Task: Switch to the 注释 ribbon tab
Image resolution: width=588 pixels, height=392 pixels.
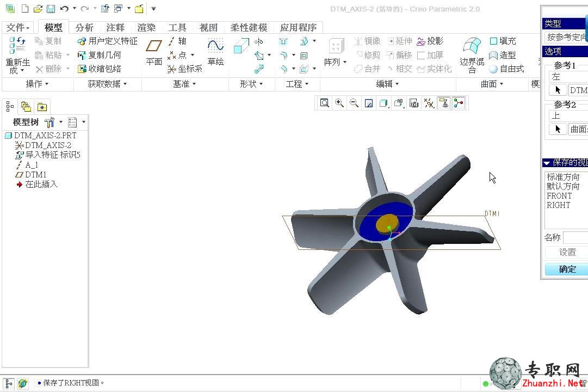Action: [x=115, y=27]
